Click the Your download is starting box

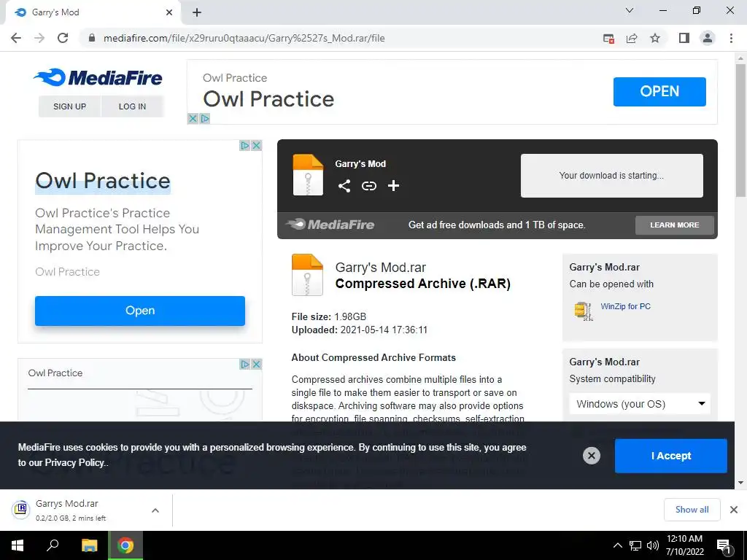[x=612, y=175]
